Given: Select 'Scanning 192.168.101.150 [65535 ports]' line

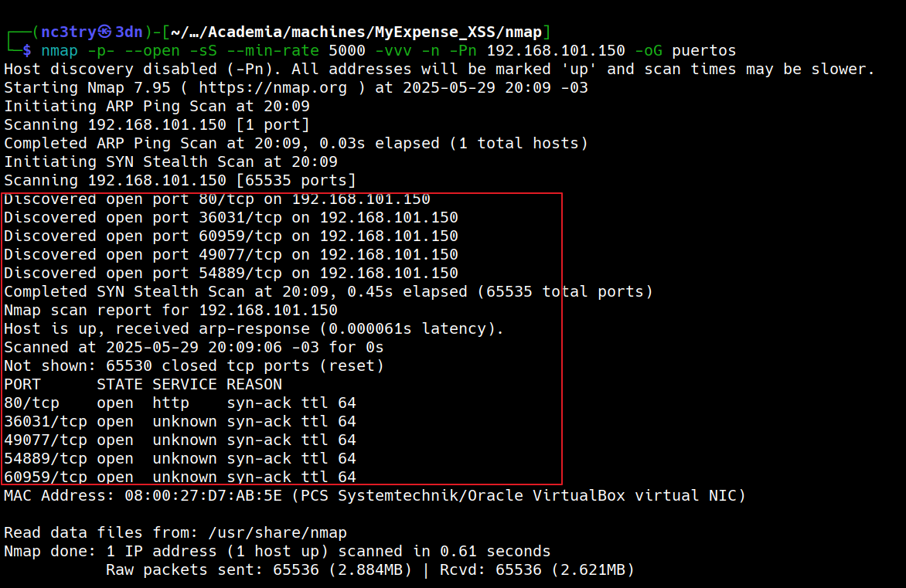Looking at the screenshot, I should pyautogui.click(x=179, y=180).
